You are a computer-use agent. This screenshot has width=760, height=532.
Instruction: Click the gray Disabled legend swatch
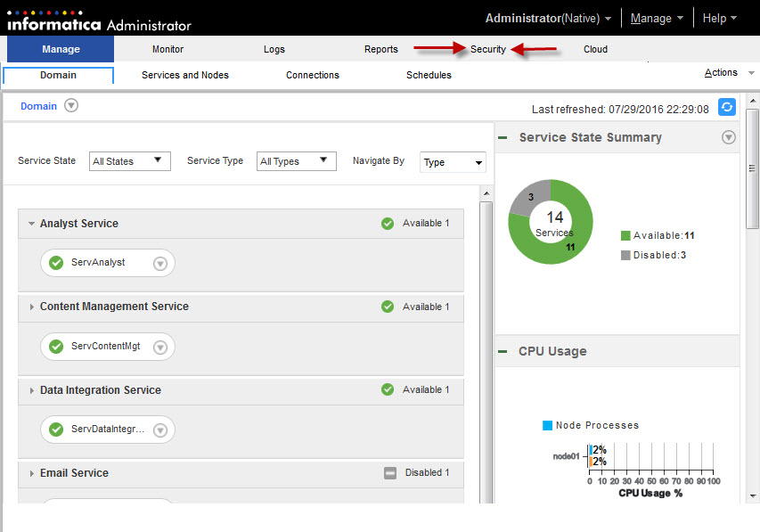tap(625, 255)
